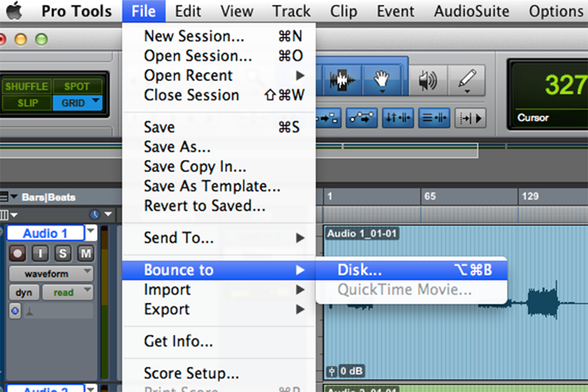The width and height of the screenshot is (588, 392).
Task: Select the Audio 1_01-01 clip
Action: [x=456, y=303]
